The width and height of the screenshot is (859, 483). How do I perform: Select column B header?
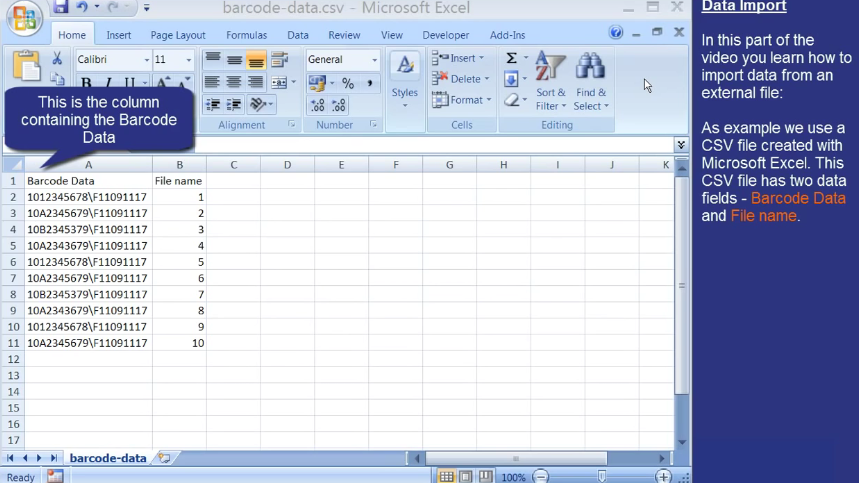coord(179,165)
